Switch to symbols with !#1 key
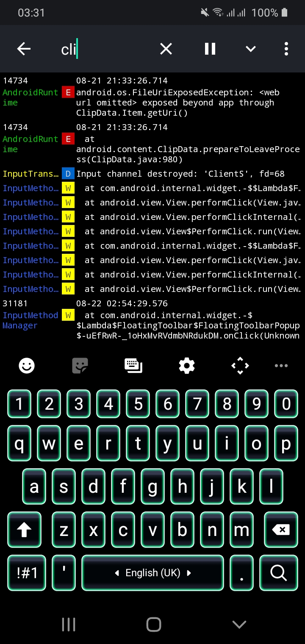Viewport: 305px width, 644px height. click(x=27, y=573)
